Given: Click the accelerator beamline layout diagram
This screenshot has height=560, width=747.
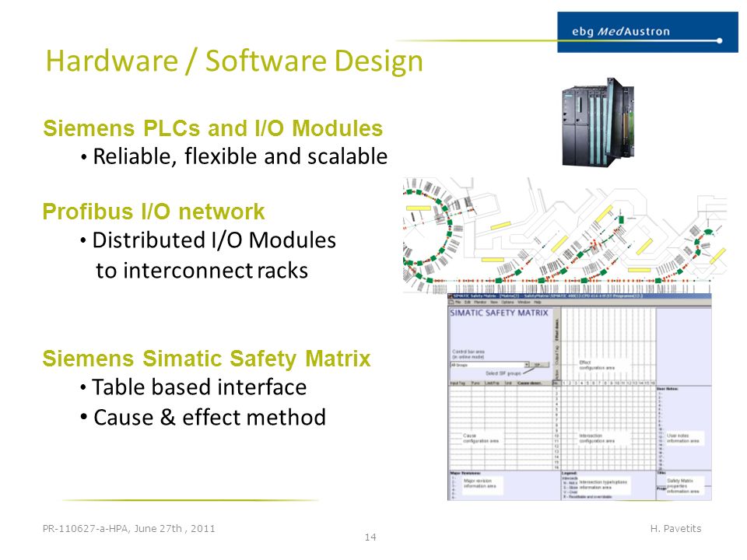Looking at the screenshot, I should click(x=565, y=235).
